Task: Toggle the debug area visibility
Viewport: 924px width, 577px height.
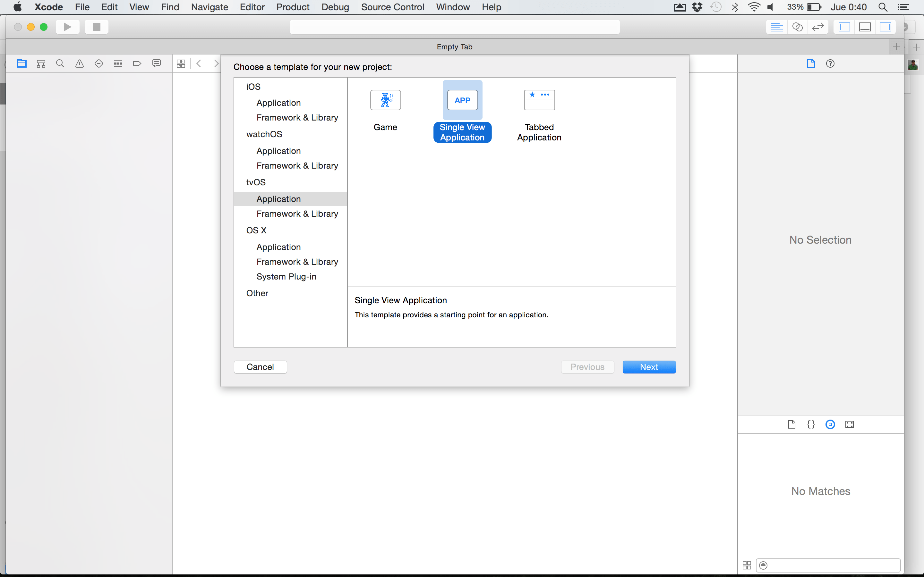Action: tap(865, 27)
